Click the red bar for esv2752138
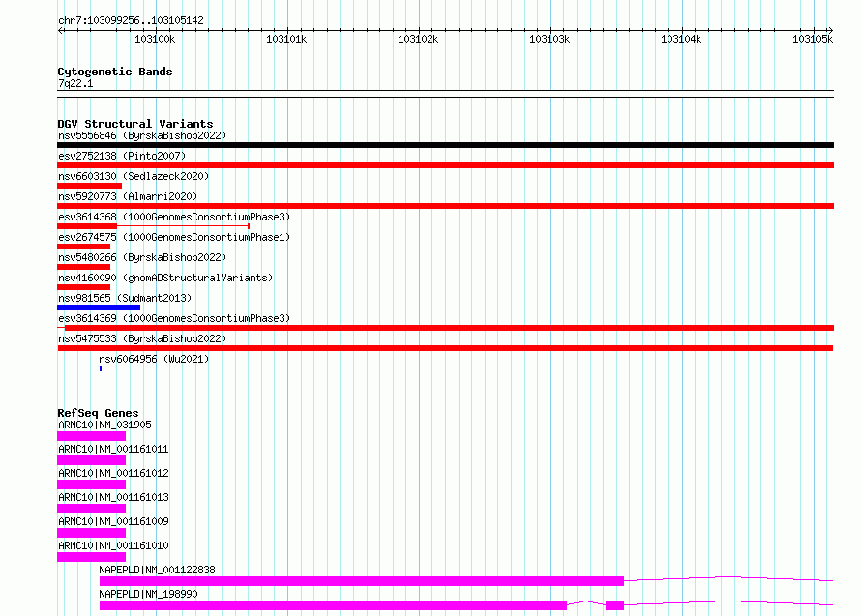Image resolution: width=861 pixels, height=616 pixels. pos(445,165)
